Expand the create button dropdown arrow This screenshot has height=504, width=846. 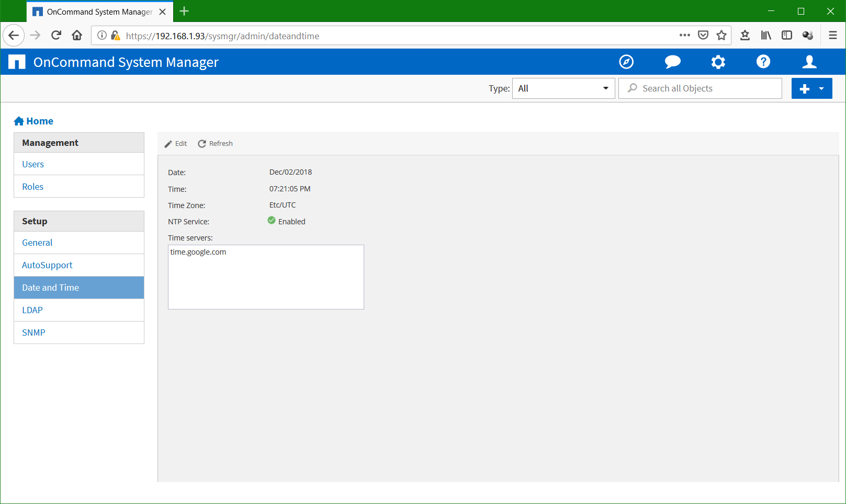tap(822, 88)
